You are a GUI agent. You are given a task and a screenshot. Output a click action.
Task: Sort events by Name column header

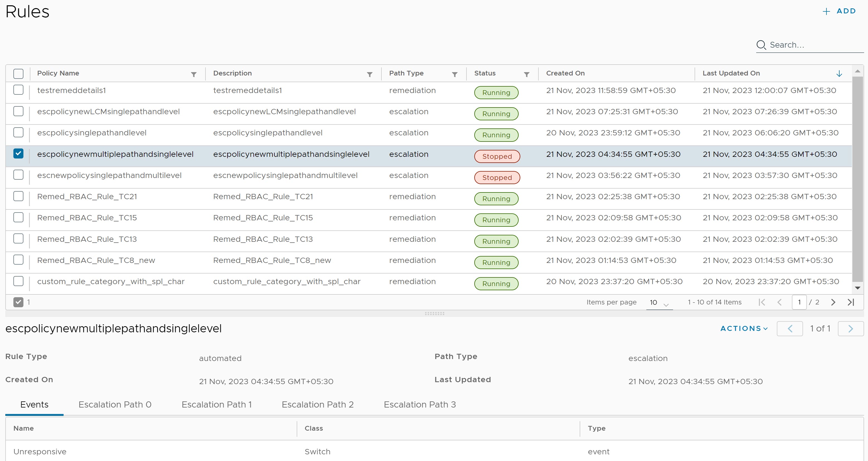click(x=24, y=428)
